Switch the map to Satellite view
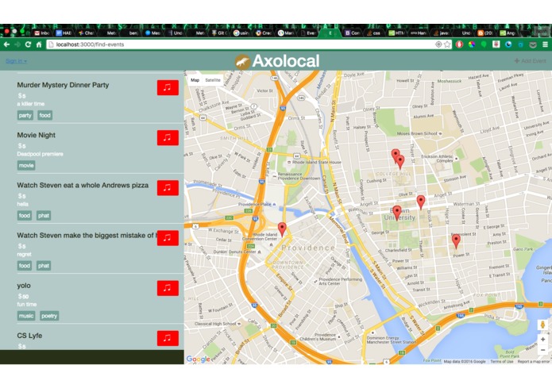This screenshot has height=392, width=552. [x=213, y=80]
